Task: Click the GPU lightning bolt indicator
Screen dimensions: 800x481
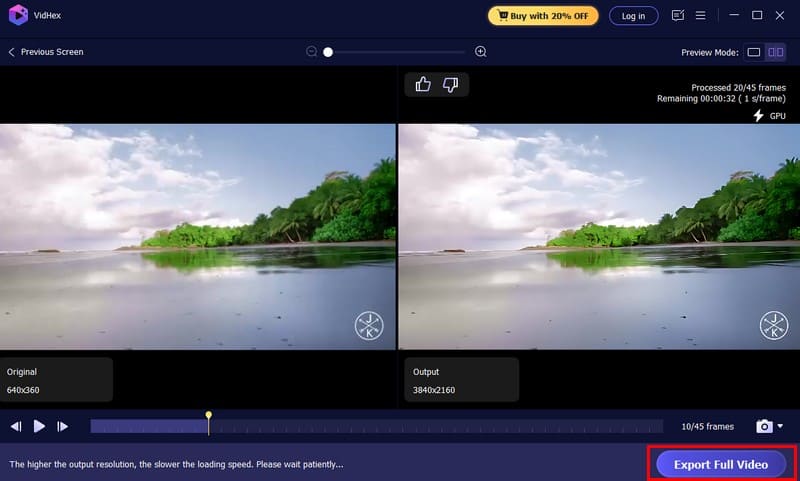Action: (758, 116)
